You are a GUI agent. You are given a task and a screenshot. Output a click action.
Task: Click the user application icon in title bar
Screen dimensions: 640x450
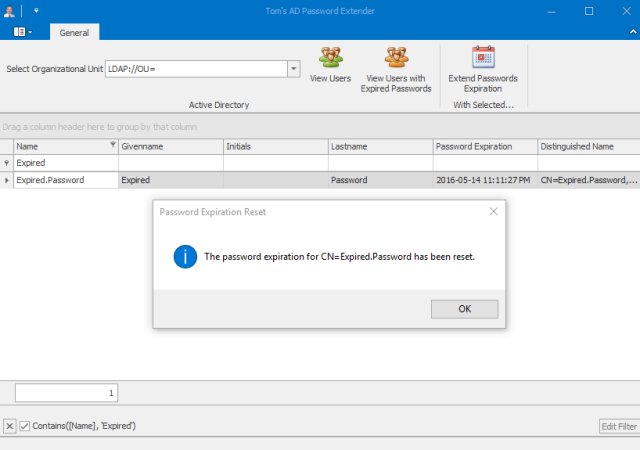point(9,11)
